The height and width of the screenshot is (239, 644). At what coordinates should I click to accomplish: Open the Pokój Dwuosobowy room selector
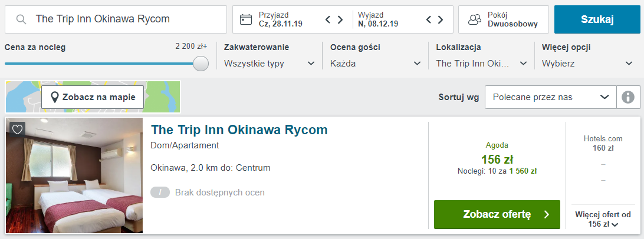[x=504, y=19]
